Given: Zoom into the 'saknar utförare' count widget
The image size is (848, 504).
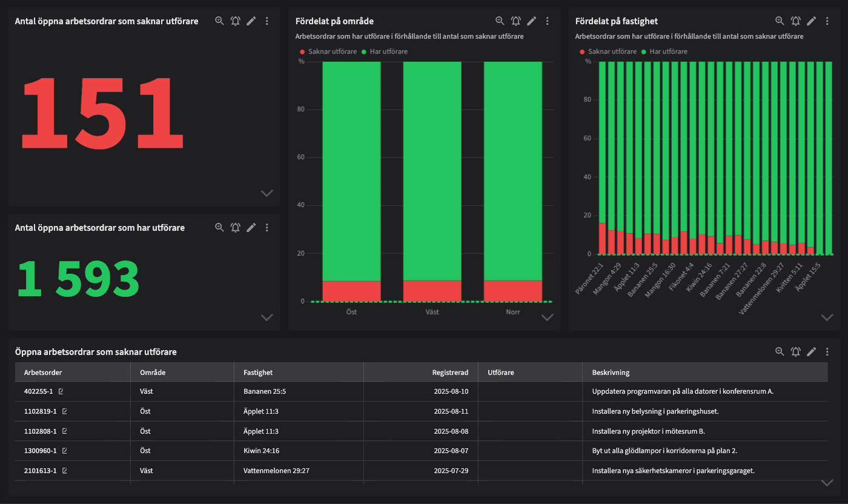Looking at the screenshot, I should point(219,21).
